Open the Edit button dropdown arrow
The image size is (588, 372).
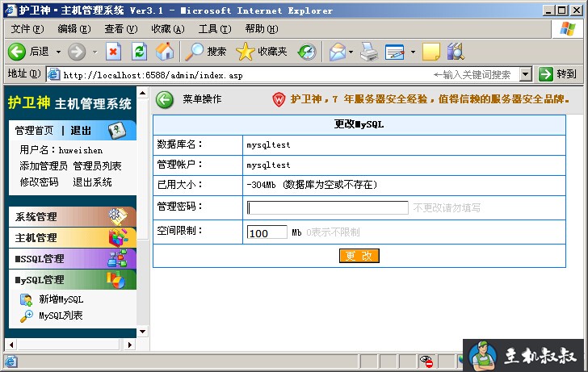tap(413, 52)
